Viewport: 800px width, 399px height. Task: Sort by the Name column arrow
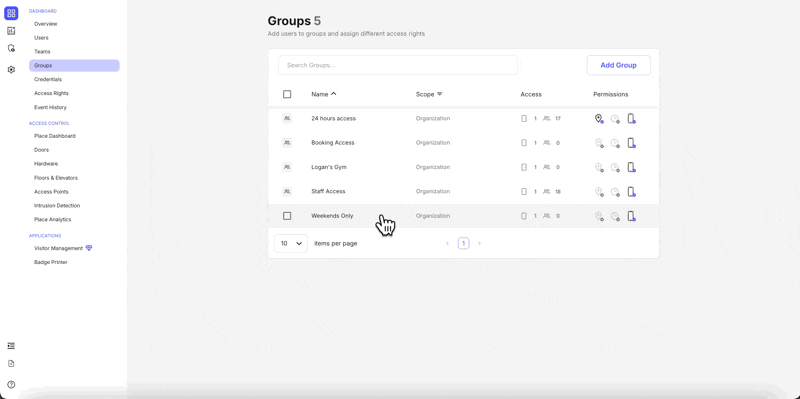(334, 94)
